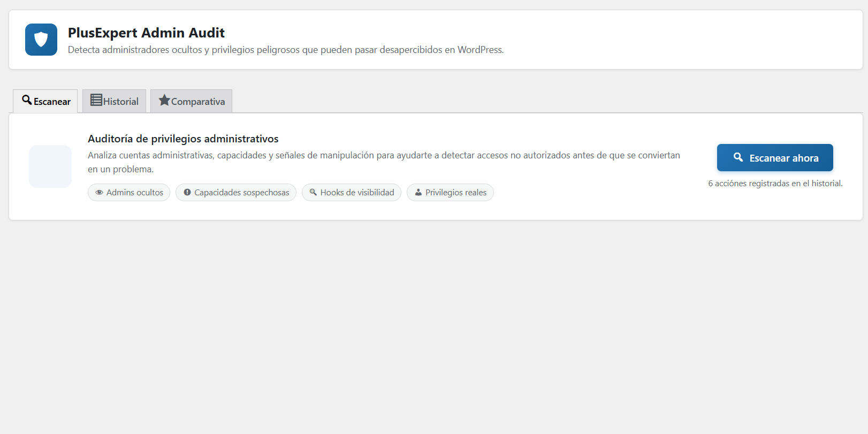Open the Comparativa tab

[x=191, y=101]
